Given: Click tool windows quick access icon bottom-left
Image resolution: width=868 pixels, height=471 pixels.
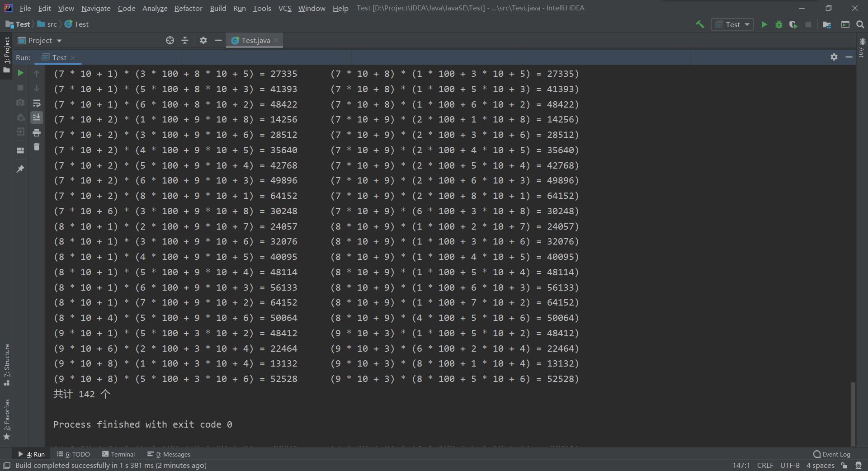Looking at the screenshot, I should pos(7,465).
